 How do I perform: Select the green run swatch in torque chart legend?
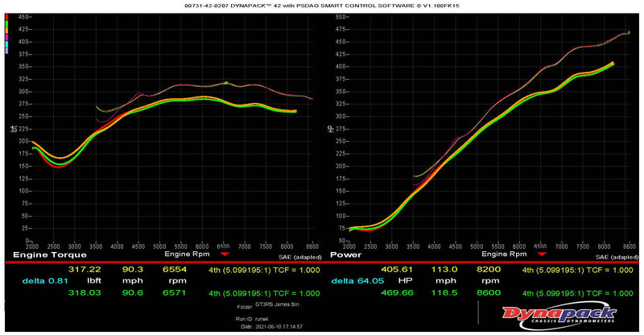[x=6, y=23]
